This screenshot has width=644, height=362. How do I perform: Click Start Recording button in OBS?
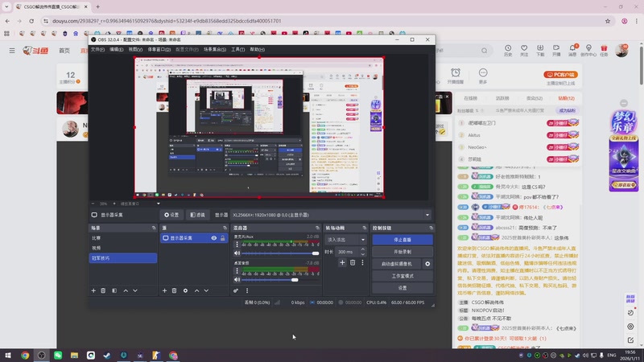pyautogui.click(x=402, y=252)
